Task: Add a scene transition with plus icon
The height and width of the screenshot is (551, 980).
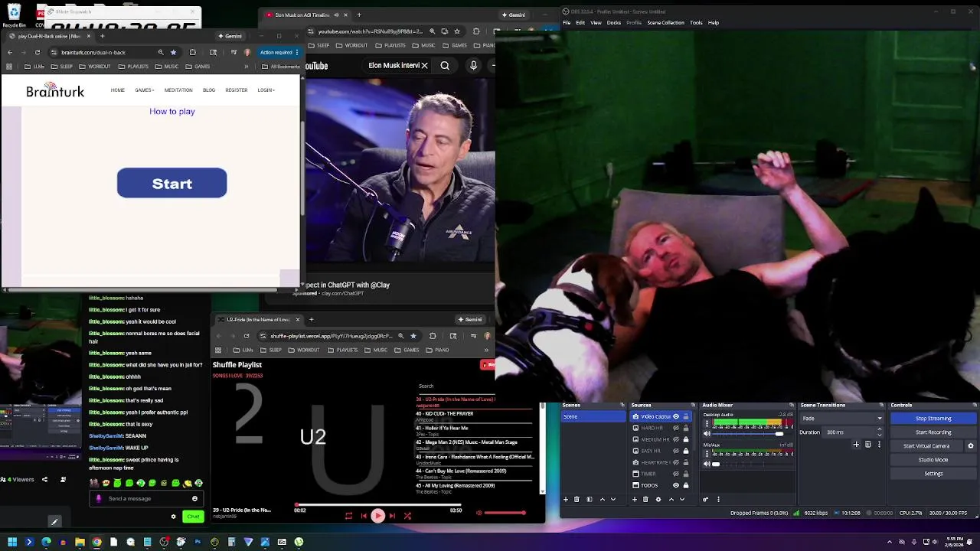Action: point(856,445)
